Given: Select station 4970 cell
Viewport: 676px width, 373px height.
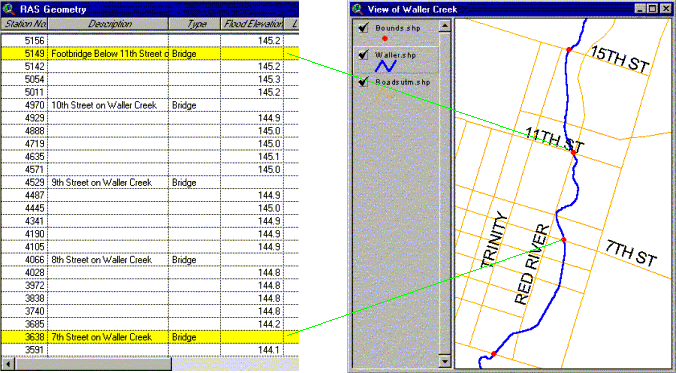Looking at the screenshot, I should [x=25, y=105].
